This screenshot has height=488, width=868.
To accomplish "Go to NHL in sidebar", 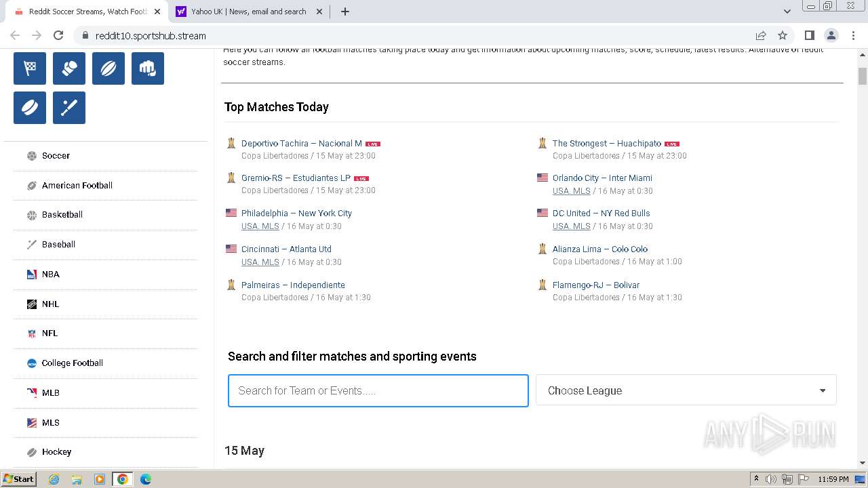I will coord(51,304).
